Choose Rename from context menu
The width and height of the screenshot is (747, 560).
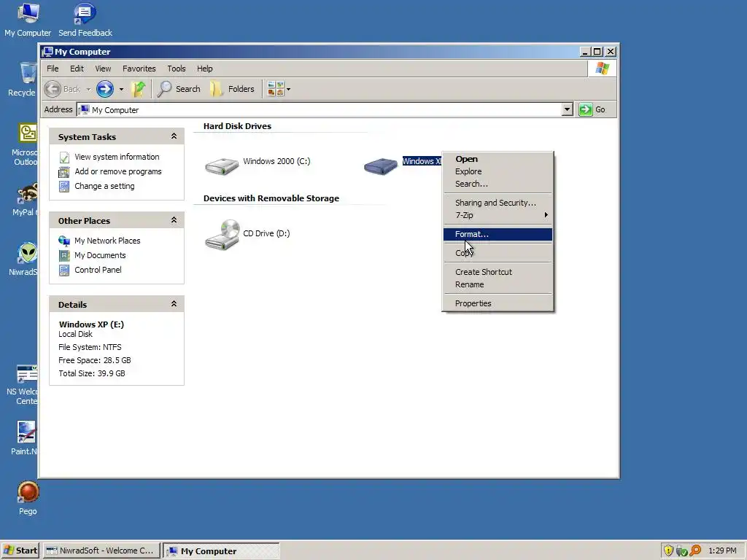click(498, 284)
